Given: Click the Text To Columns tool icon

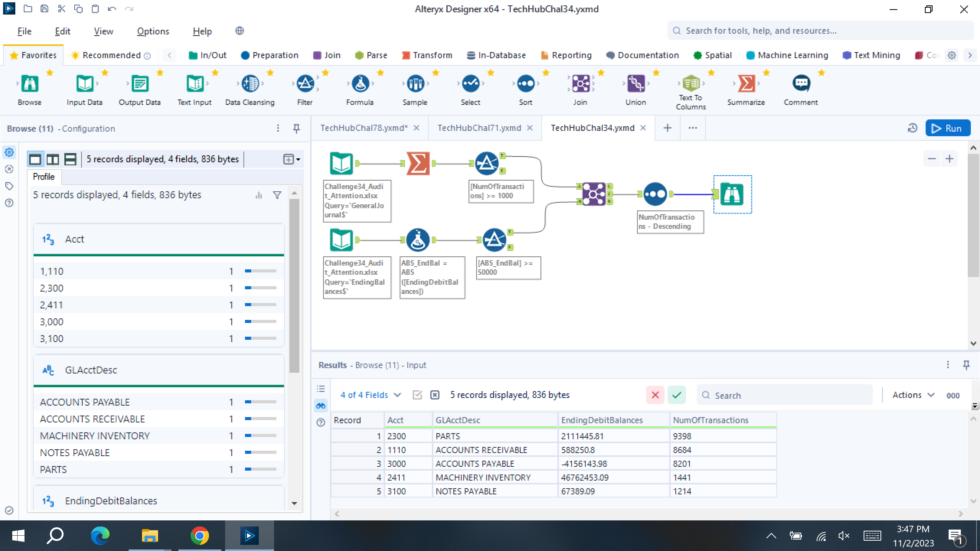Looking at the screenshot, I should pyautogui.click(x=691, y=84).
